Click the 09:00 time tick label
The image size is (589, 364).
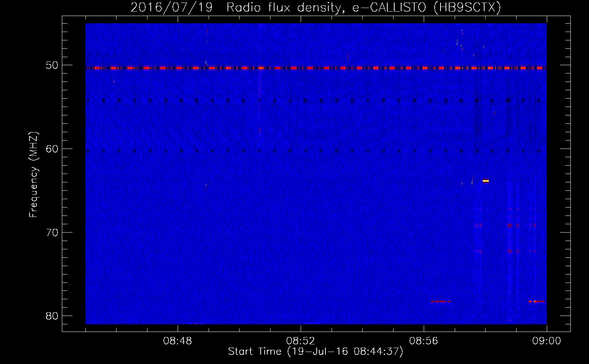[547, 341]
